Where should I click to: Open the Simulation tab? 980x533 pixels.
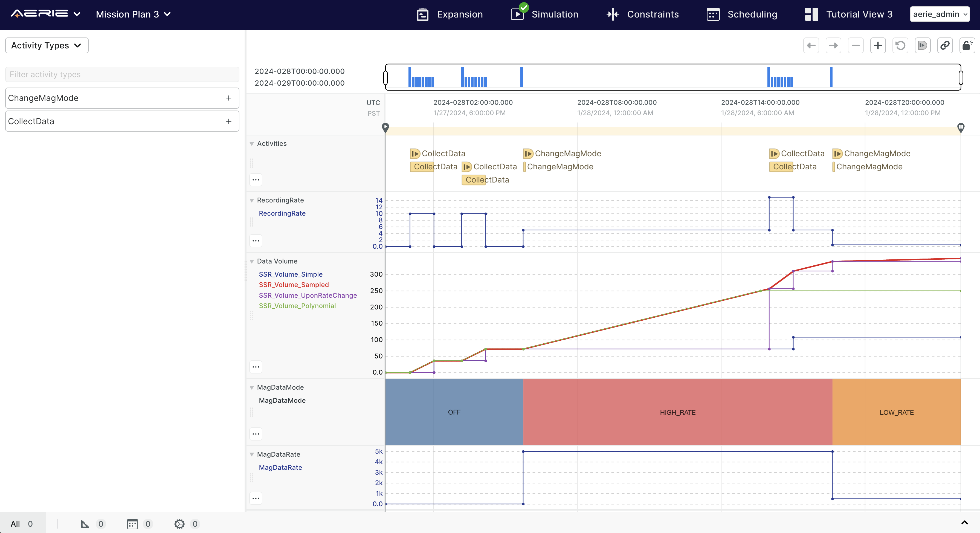pos(544,15)
